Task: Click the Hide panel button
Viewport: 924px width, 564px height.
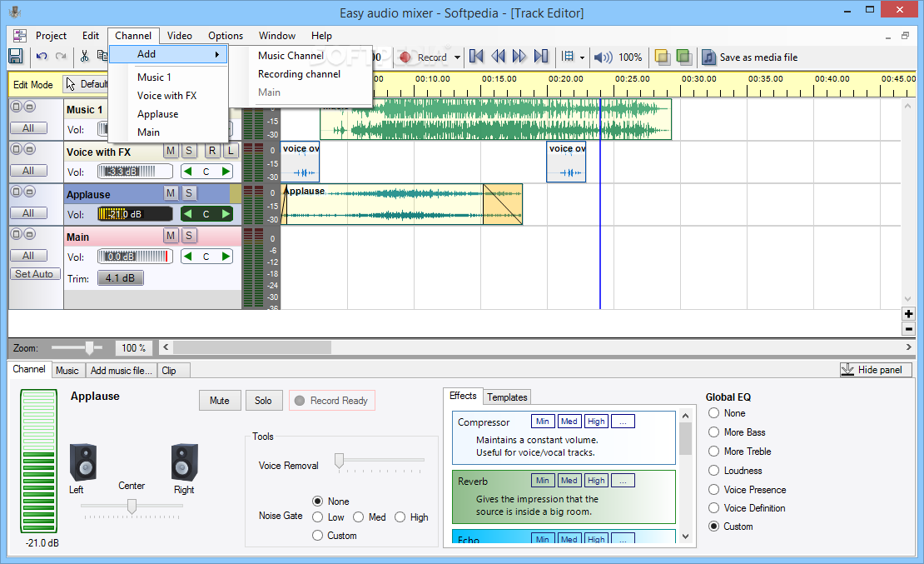Action: point(875,370)
